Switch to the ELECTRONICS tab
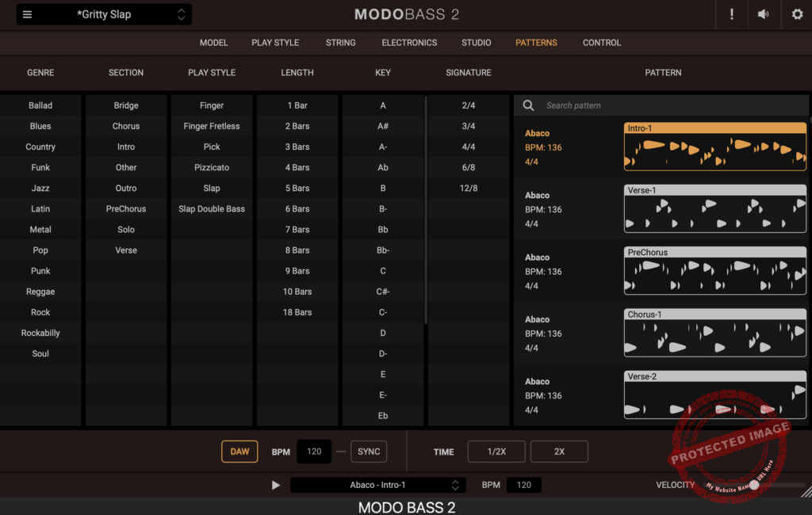The height and width of the screenshot is (515, 812). tap(409, 43)
